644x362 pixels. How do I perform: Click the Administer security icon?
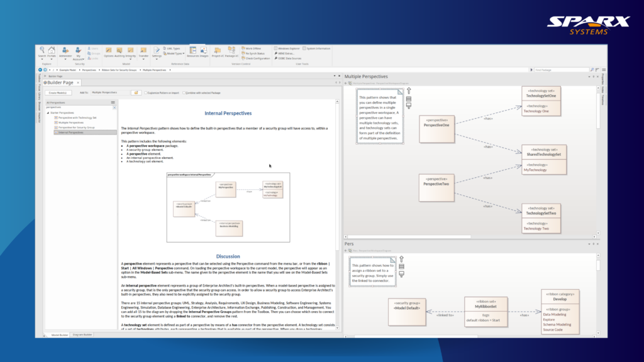[65, 52]
